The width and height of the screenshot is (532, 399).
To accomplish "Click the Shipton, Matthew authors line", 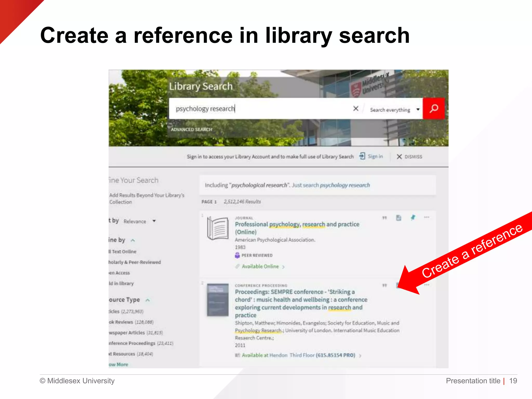I will (x=317, y=330).
